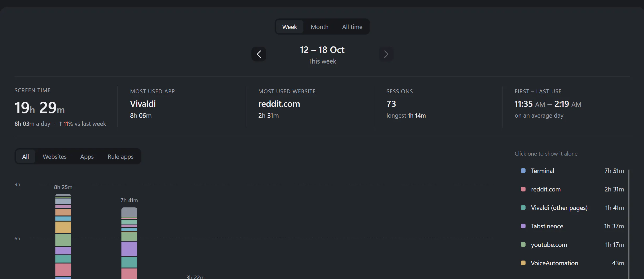Click the reddit.com pink legend swatch

[x=523, y=189]
